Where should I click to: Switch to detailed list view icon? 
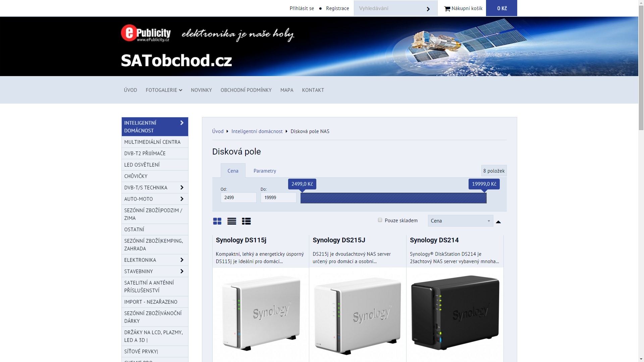pyautogui.click(x=246, y=221)
